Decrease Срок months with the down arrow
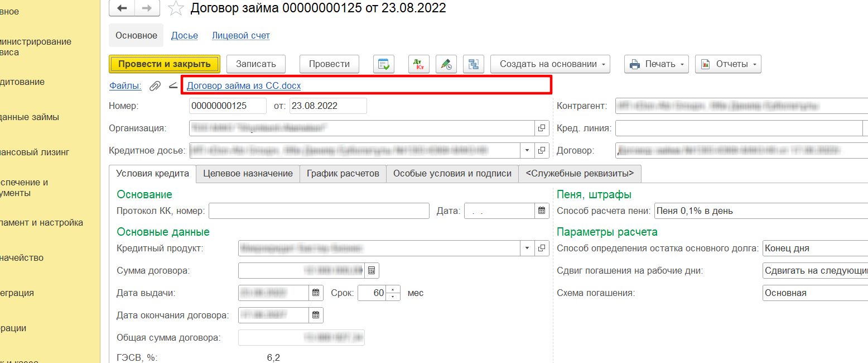This screenshot has width=868, height=363. point(394,297)
